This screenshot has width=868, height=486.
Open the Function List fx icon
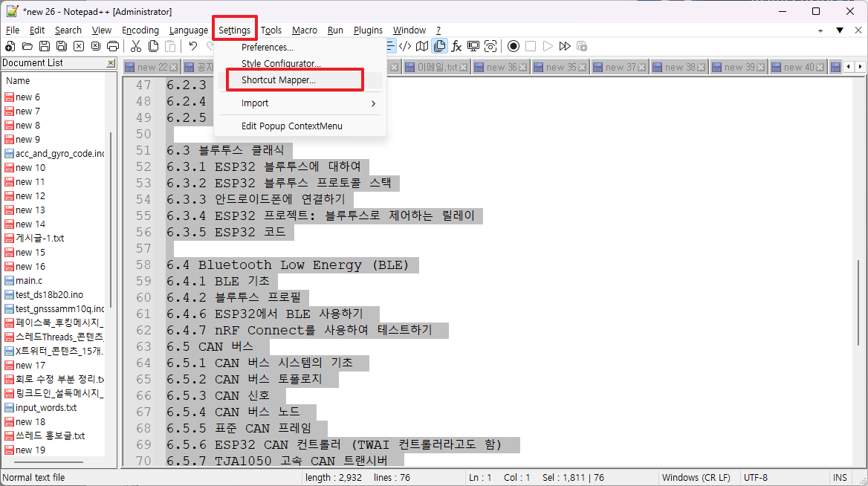[457, 47]
